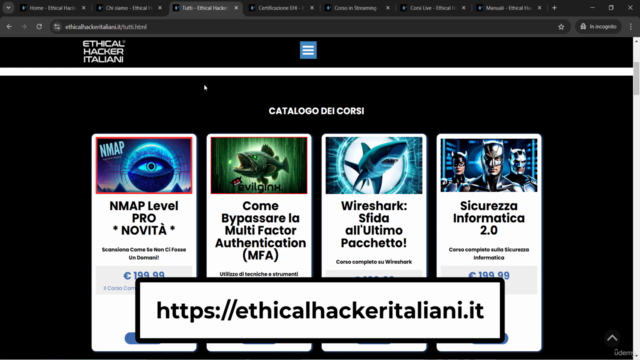Click the scroll-to-top arrow button
The height and width of the screenshot is (360, 640).
(x=612, y=338)
